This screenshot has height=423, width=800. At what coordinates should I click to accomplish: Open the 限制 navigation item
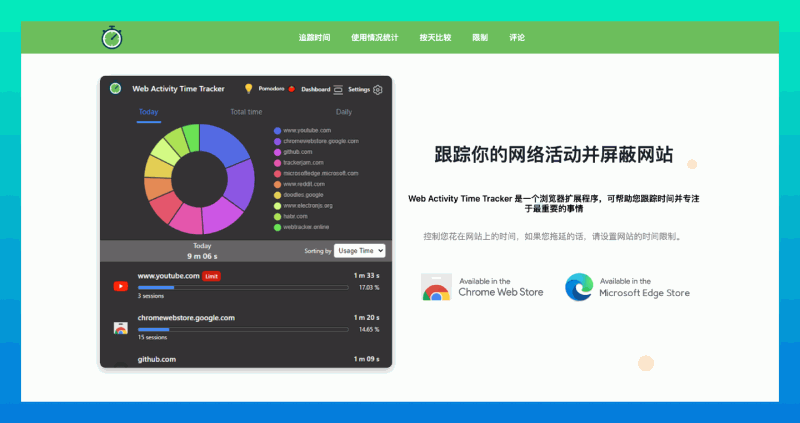pos(480,38)
